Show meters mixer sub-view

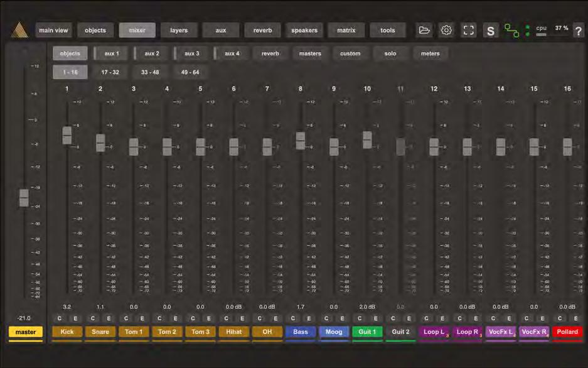(430, 53)
